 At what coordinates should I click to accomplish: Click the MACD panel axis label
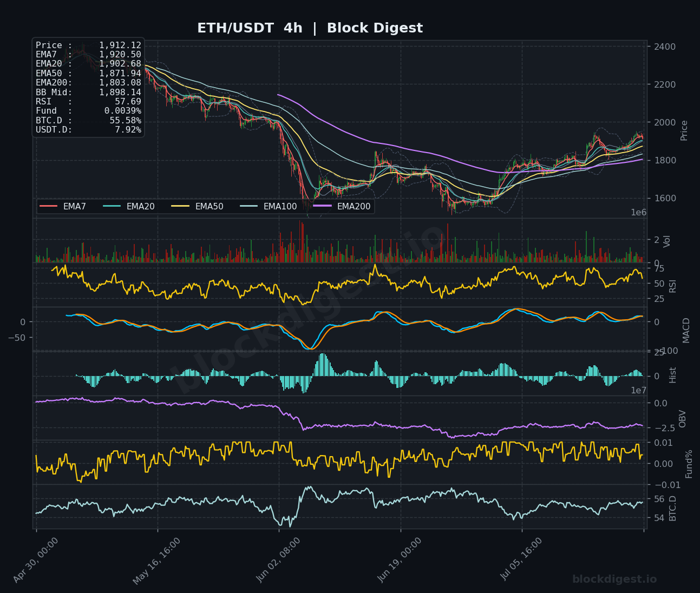coord(686,330)
